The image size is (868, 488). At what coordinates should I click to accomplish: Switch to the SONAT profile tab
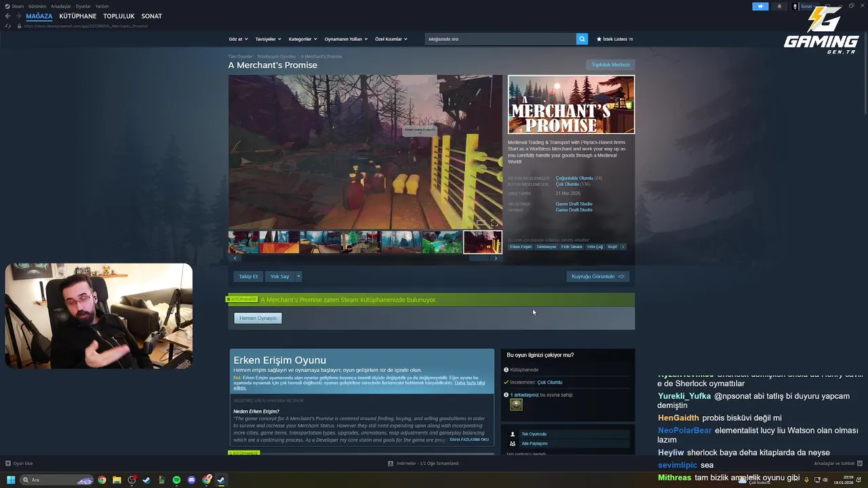click(x=152, y=16)
